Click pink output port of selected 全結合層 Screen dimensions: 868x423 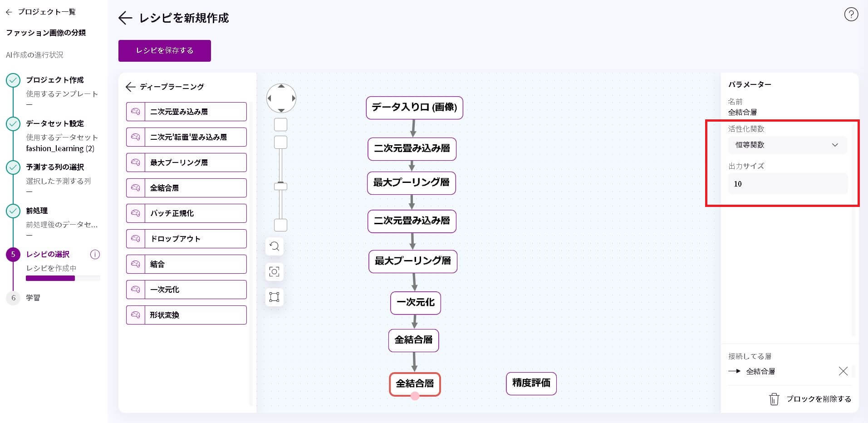click(415, 396)
